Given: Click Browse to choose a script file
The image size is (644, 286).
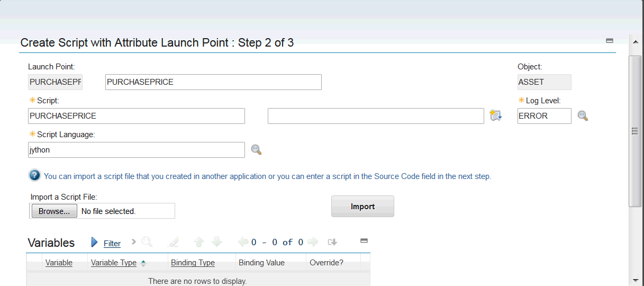Looking at the screenshot, I should 55,211.
